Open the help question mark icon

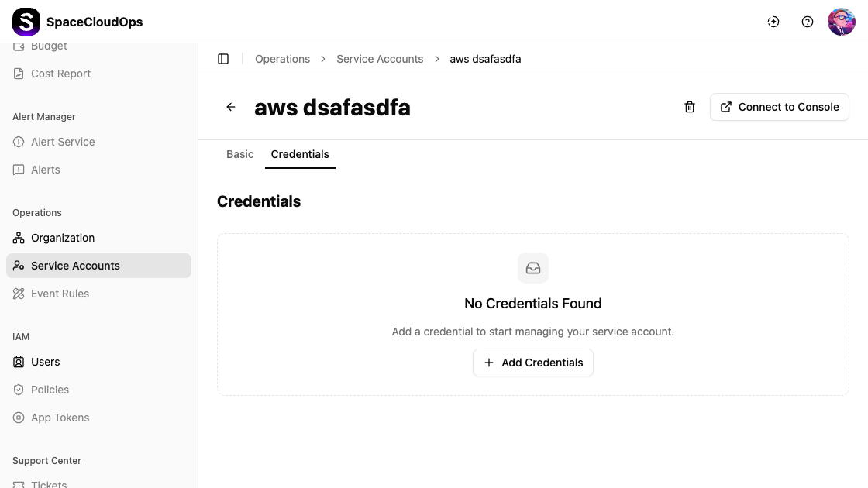(808, 22)
